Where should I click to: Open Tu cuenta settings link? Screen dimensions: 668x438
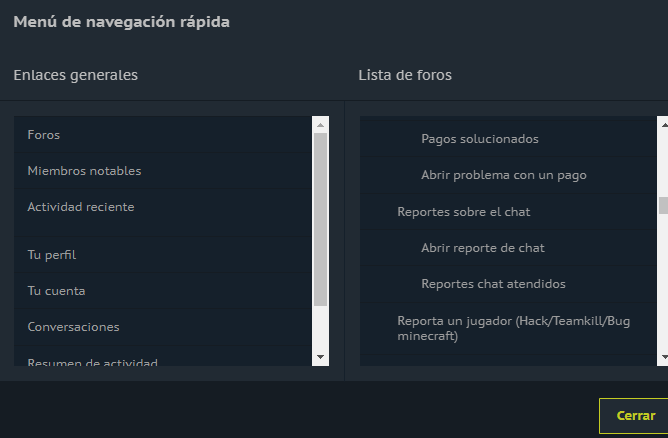[56, 291]
